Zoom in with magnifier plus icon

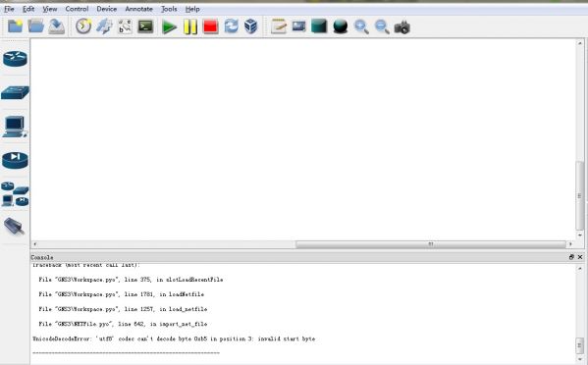(361, 26)
